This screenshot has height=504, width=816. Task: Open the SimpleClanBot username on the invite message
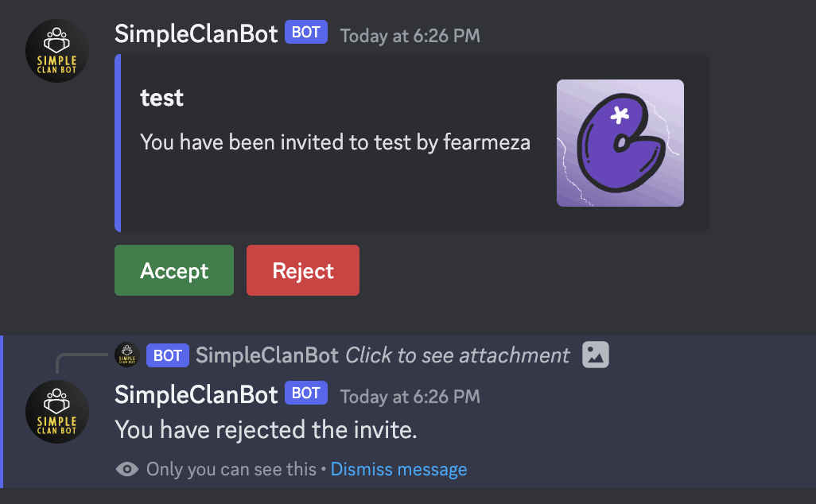click(x=196, y=33)
